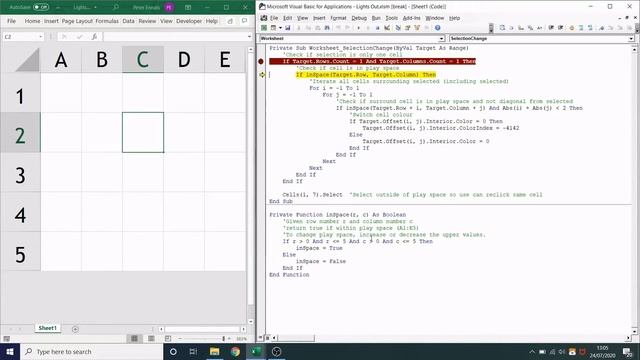Open the Formulas tab in Excel
The width and height of the screenshot is (640, 360).
pos(107,21)
